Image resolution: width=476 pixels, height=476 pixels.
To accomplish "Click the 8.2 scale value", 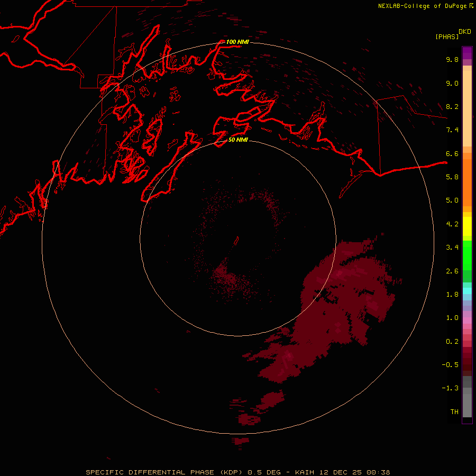I will [452, 106].
